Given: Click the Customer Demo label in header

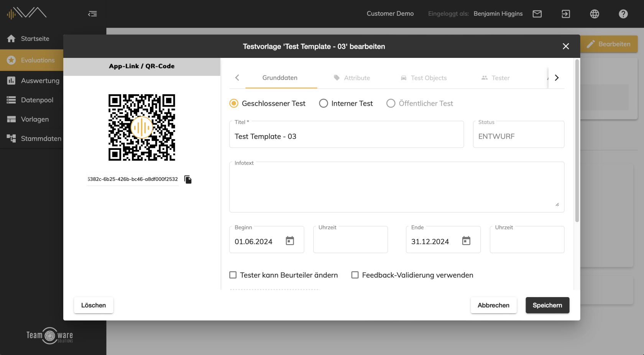Looking at the screenshot, I should [390, 13].
